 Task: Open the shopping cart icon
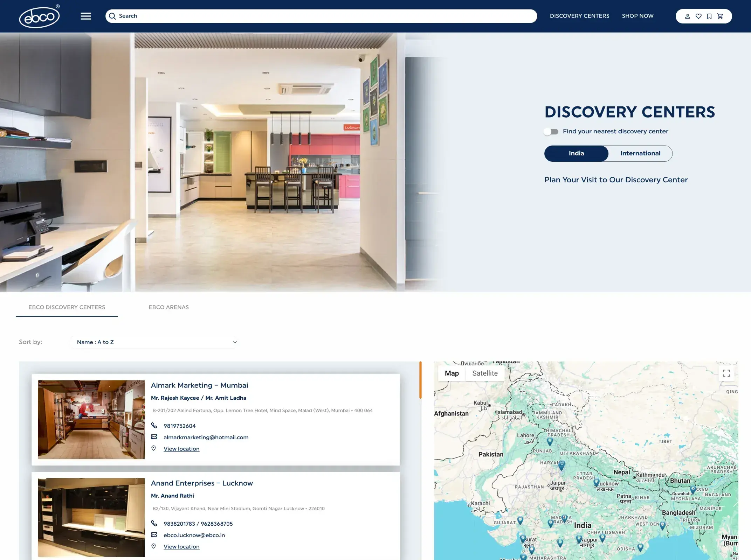(x=720, y=16)
